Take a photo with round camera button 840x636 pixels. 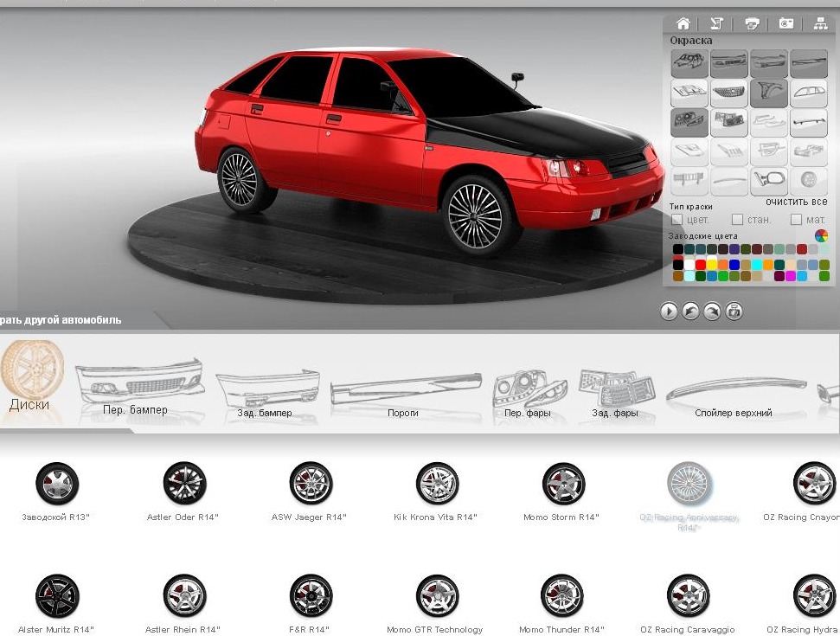734,312
